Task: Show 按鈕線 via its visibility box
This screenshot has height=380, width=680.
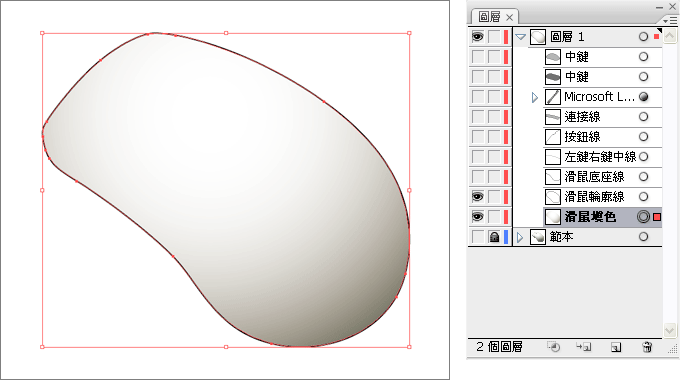Action: 477,137
